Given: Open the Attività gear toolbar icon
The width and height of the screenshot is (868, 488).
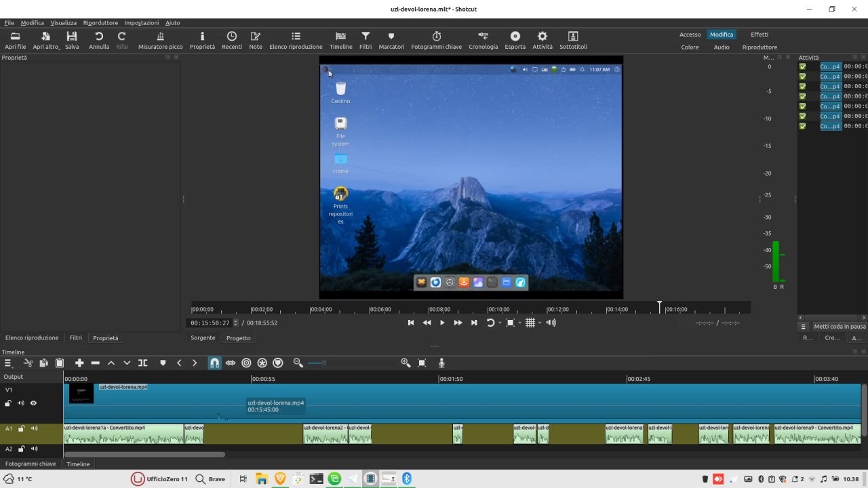Looking at the screenshot, I should click(x=542, y=41).
